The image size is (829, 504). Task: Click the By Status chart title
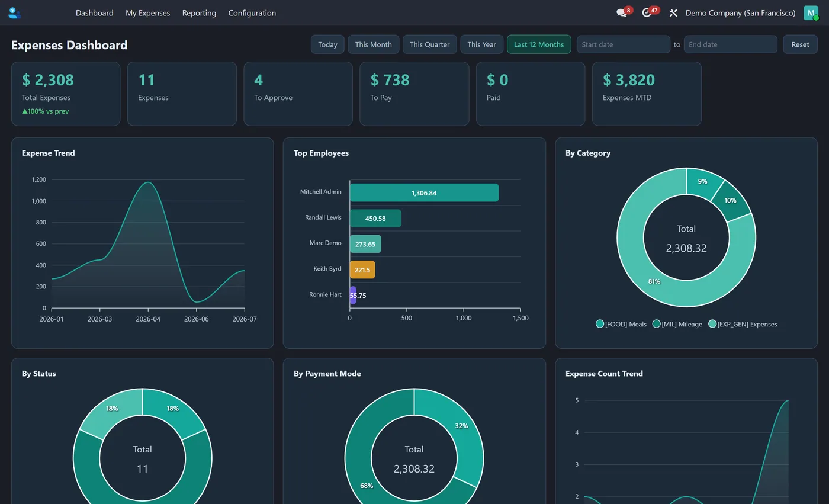click(x=39, y=374)
